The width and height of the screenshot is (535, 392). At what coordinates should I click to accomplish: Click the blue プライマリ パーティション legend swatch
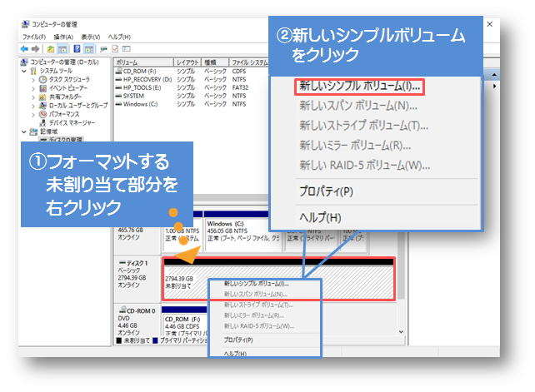click(155, 340)
